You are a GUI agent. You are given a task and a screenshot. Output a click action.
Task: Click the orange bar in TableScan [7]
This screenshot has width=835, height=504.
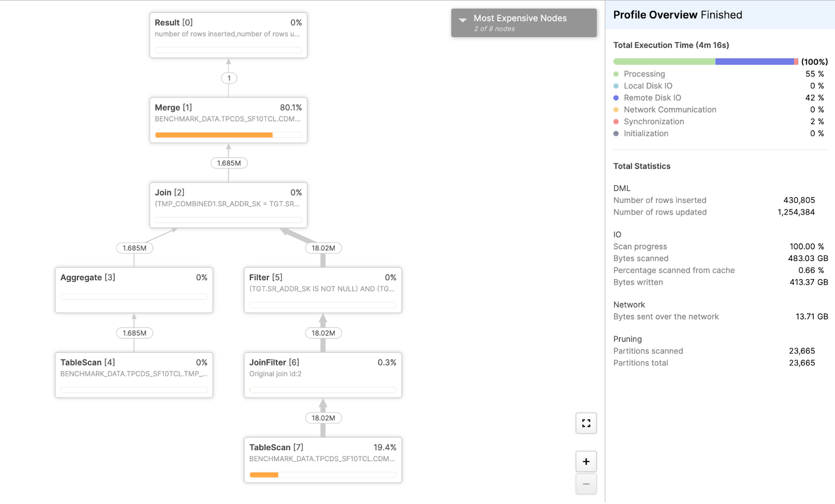click(x=264, y=475)
